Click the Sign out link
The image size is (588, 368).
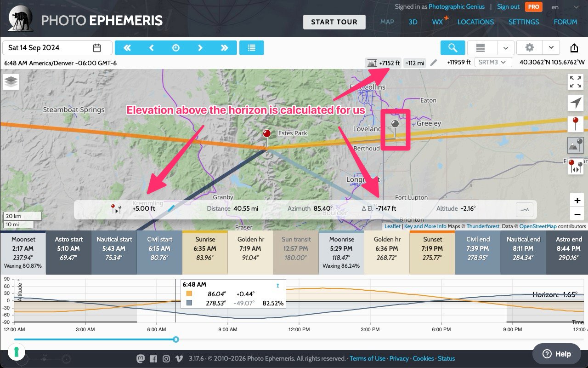[x=508, y=7]
